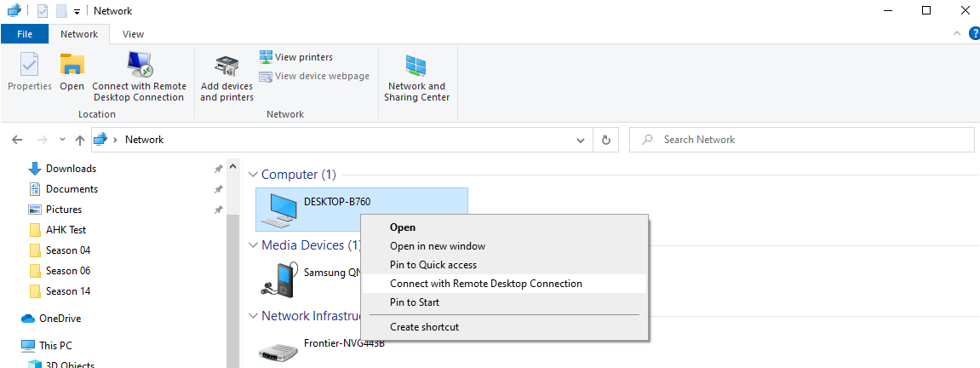
Task: Collapse the Computer (1) group
Action: (253, 175)
